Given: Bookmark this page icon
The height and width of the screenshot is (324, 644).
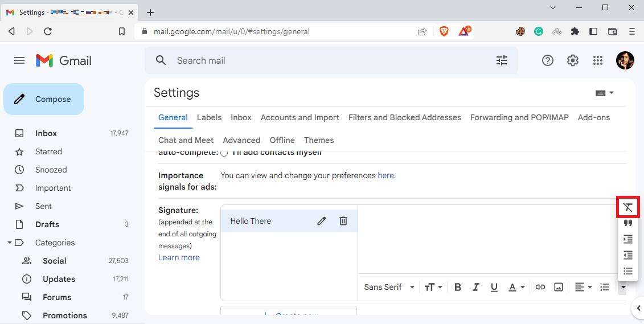Looking at the screenshot, I should pyautogui.click(x=122, y=31).
